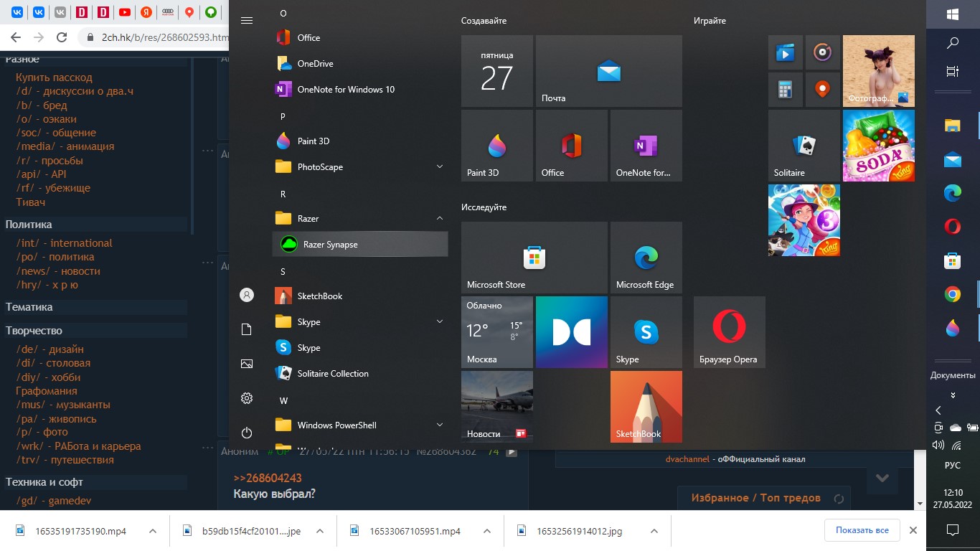The width and height of the screenshot is (980, 551).
Task: Expand the Skype folder chevron
Action: [x=440, y=321]
